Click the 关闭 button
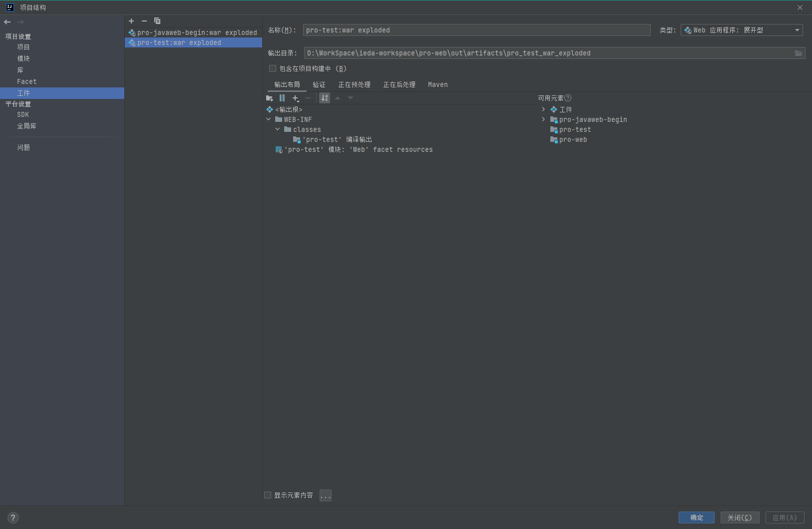Viewport: 812px width, 529px height. click(740, 518)
